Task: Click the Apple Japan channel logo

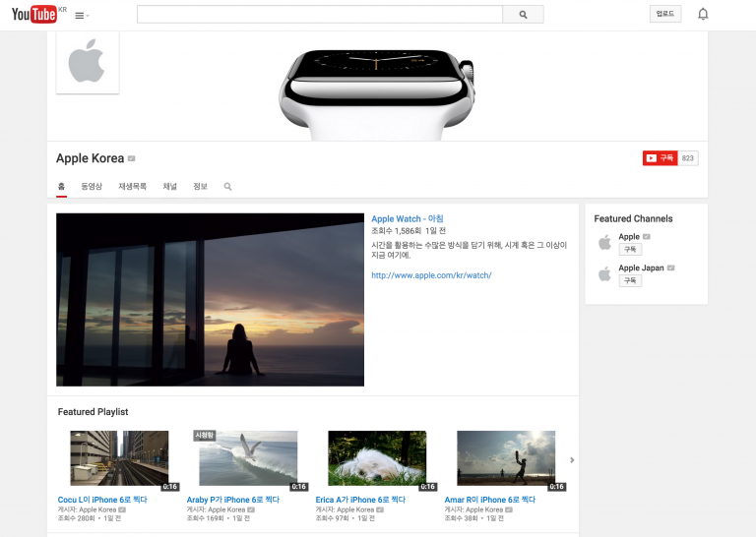Action: coord(604,274)
